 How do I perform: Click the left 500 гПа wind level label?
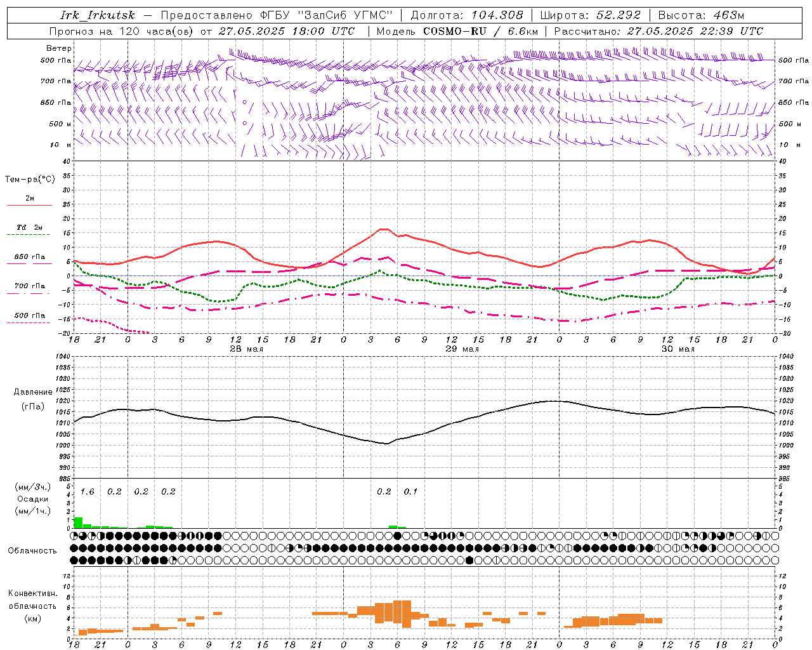(56, 60)
